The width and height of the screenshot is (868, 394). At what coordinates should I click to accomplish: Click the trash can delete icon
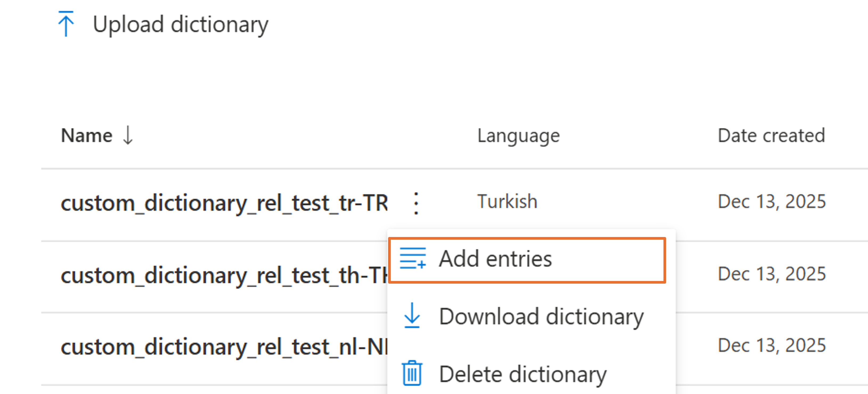point(412,373)
